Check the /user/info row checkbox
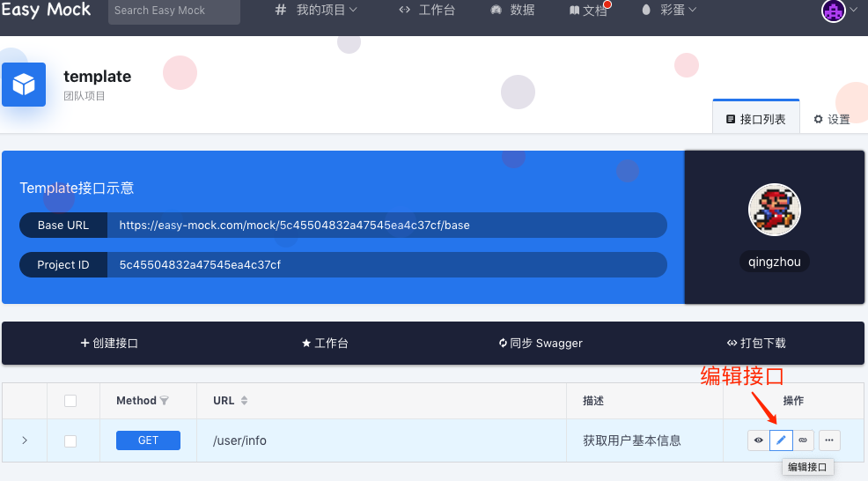 click(x=70, y=441)
